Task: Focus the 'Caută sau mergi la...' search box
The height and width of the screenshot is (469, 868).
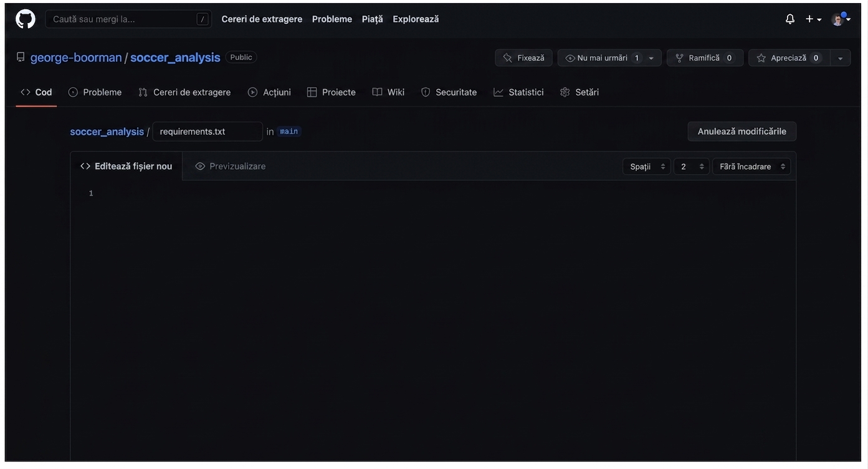Action: pyautogui.click(x=128, y=19)
